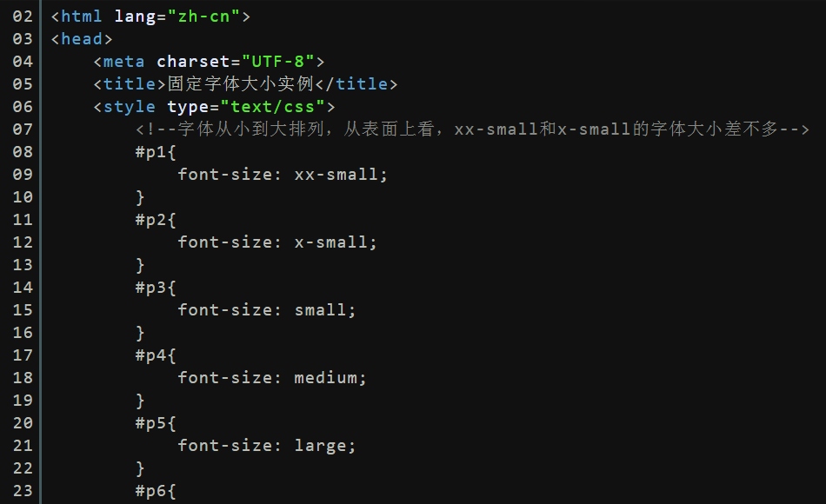Viewport: 826px width, 504px height.
Task: Click line number 23 in the gutter
Action: [x=23, y=491]
